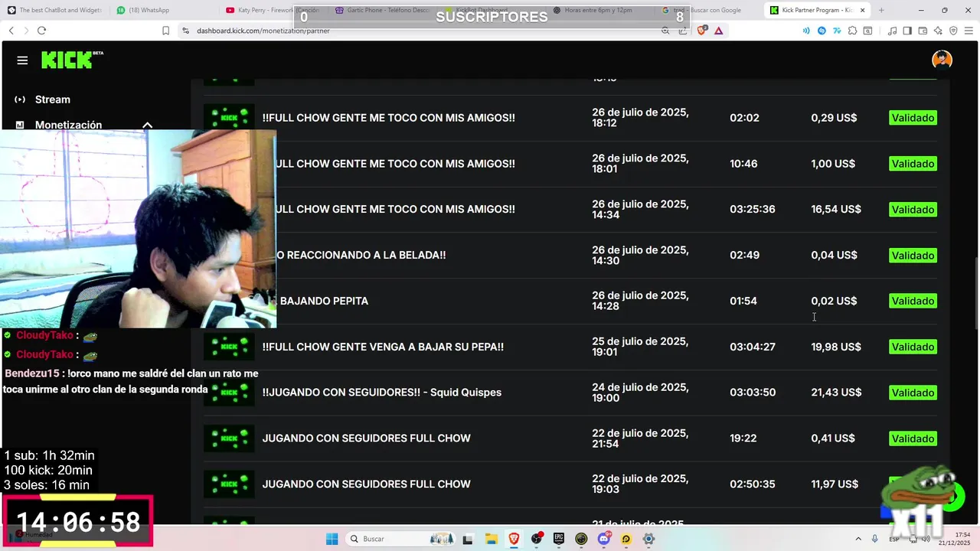The image size is (980, 551).
Task: Close the Kick Partner Program tab
Action: (862, 10)
